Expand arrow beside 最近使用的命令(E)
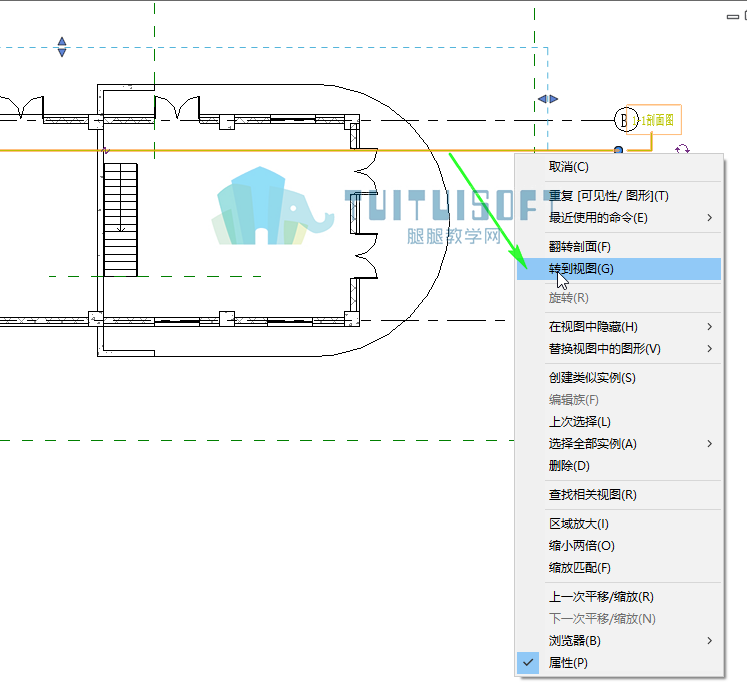The height and width of the screenshot is (687, 747). point(709,218)
